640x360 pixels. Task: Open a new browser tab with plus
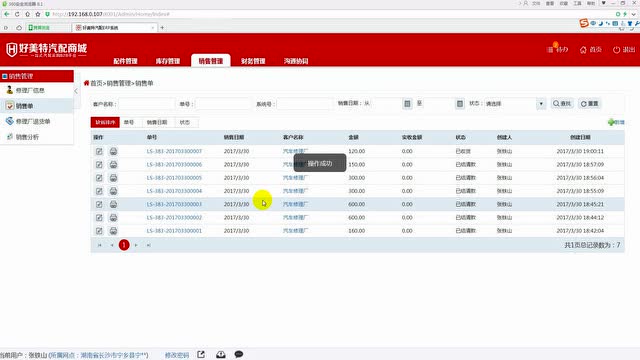pos(162,28)
